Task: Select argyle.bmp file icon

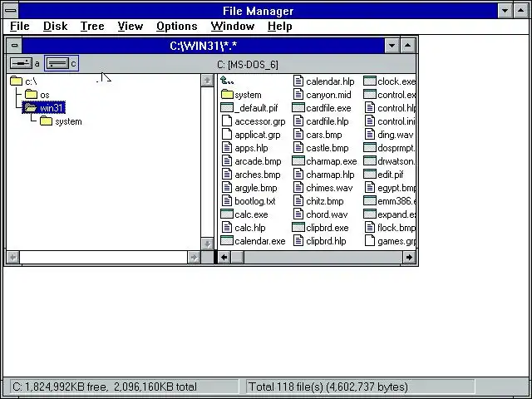Action: pyautogui.click(x=227, y=188)
